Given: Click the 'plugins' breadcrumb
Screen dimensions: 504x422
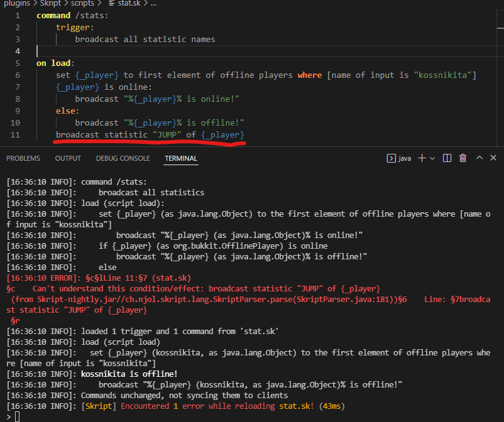Looking at the screenshot, I should pos(17,3).
